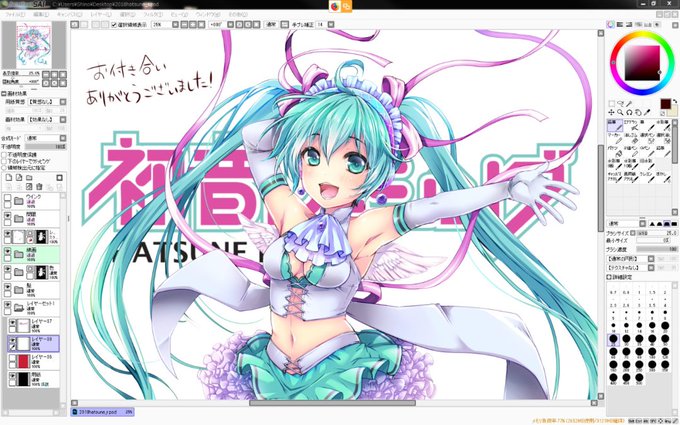Open Firefox from the taskbar
Viewport: 680px width, 425px height.
[335, 6]
